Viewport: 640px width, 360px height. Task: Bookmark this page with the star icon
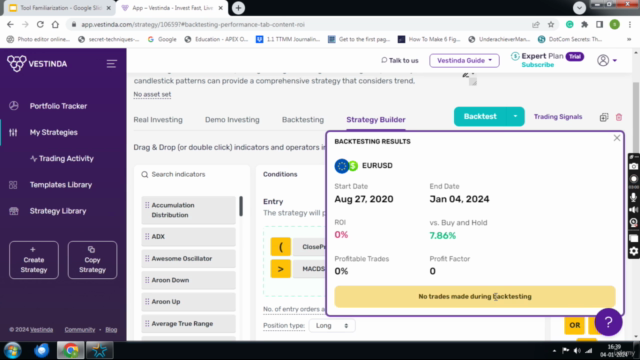[551, 24]
